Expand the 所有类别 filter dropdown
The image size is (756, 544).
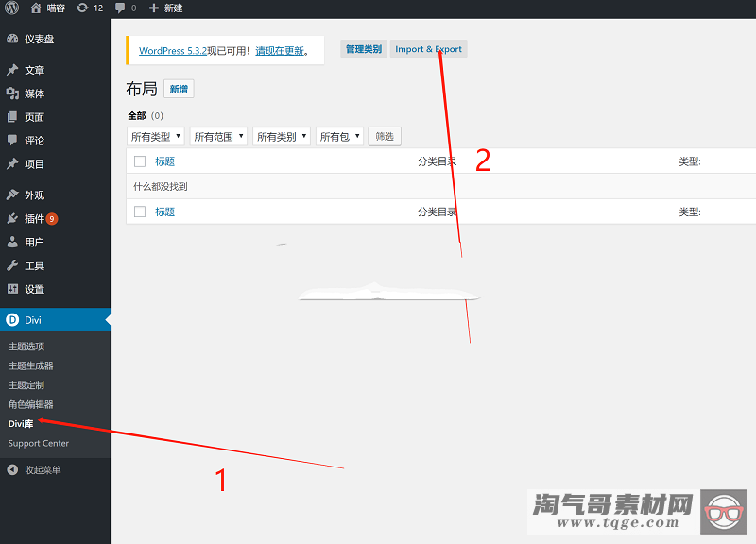[x=282, y=137]
